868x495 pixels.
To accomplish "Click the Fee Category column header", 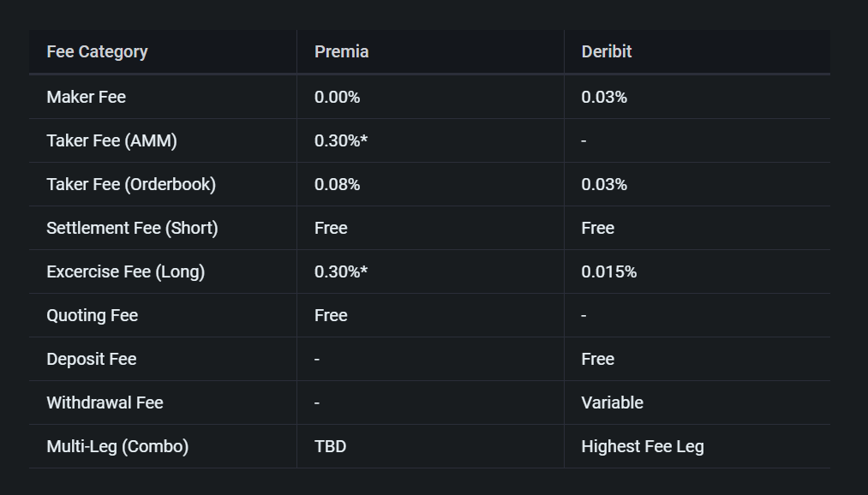I will [x=97, y=51].
